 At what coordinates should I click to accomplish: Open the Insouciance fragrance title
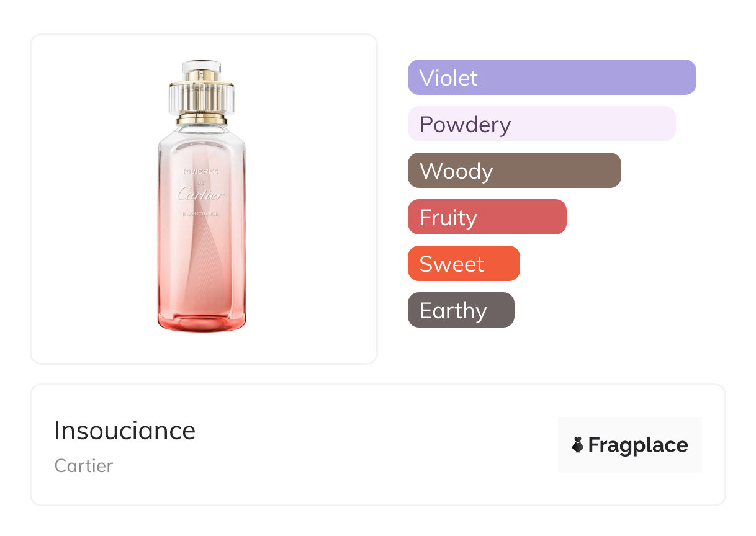[x=125, y=431]
